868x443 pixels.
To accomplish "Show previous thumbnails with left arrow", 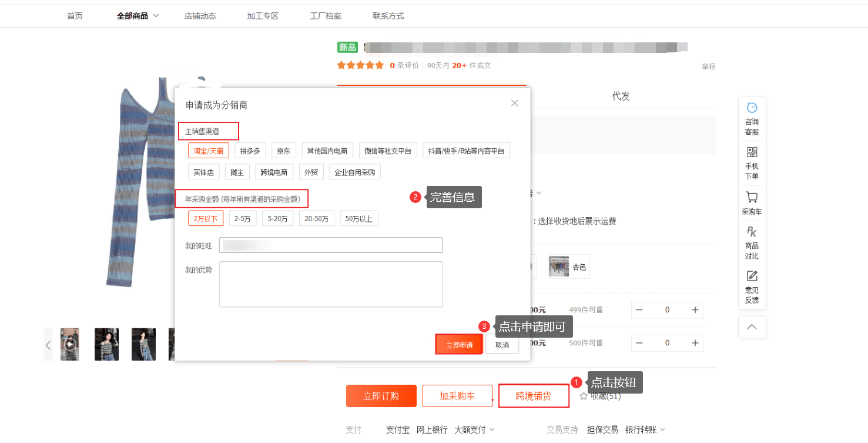I will (48, 345).
